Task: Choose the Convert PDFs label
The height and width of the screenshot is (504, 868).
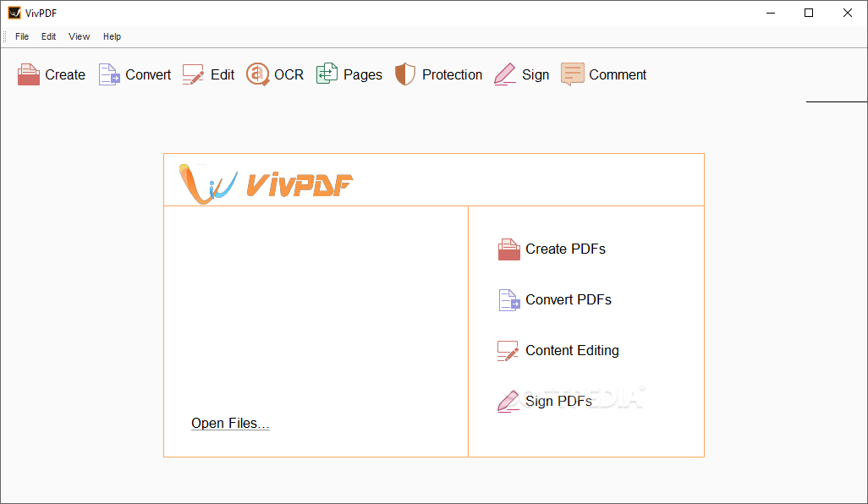Action: pos(569,300)
